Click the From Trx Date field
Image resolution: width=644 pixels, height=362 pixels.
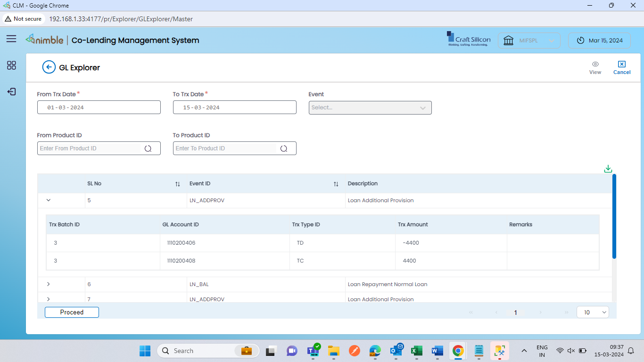[99, 107]
